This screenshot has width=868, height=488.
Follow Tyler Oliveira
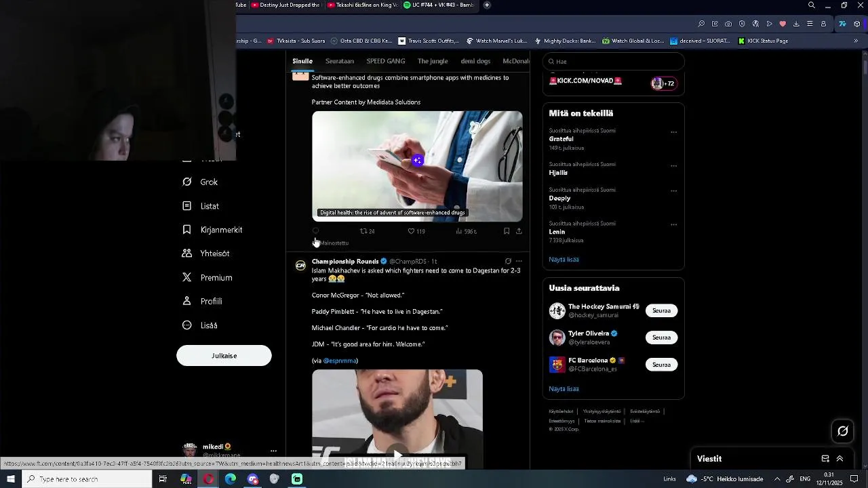point(661,338)
